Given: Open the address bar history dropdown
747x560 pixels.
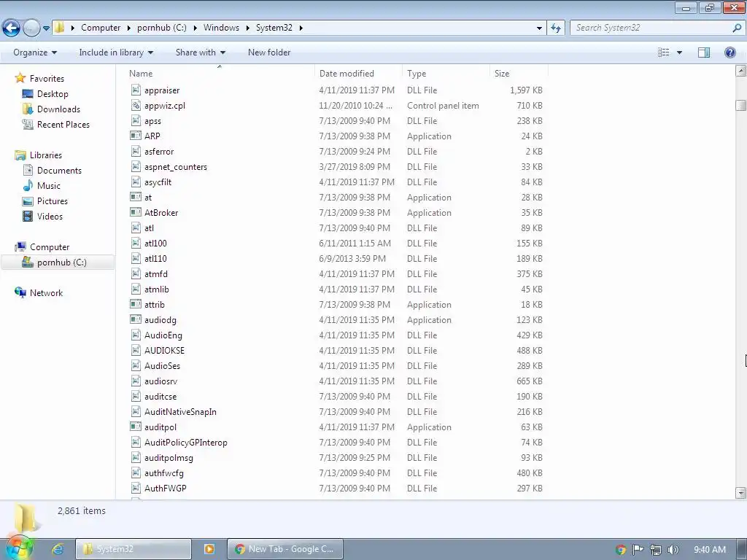Looking at the screenshot, I should tap(539, 28).
